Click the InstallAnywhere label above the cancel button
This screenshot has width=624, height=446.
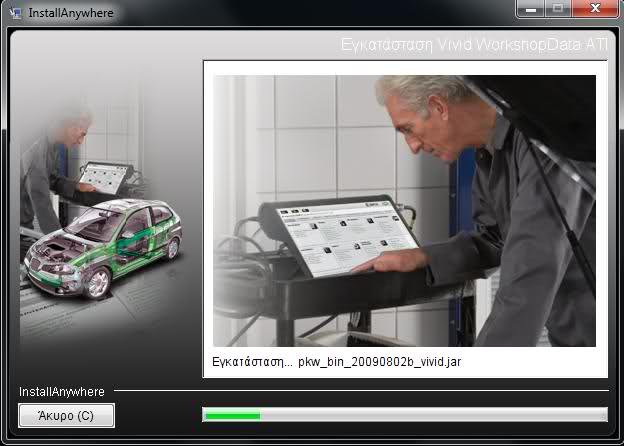pyautogui.click(x=61, y=391)
